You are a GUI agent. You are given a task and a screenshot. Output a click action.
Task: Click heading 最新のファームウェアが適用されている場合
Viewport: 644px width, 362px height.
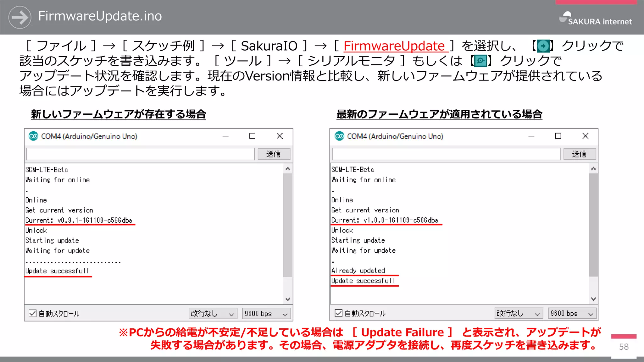[x=439, y=114]
